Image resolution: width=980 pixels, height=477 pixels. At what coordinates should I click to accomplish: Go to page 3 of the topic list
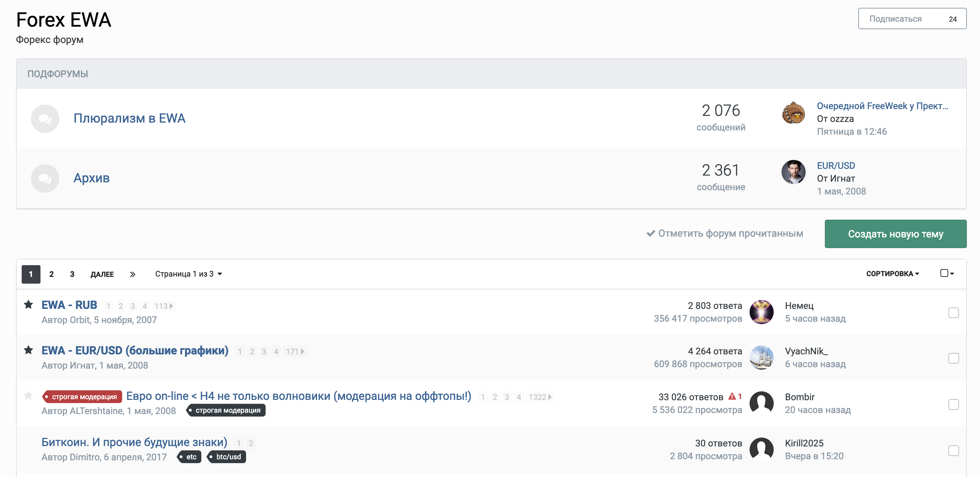point(72,274)
